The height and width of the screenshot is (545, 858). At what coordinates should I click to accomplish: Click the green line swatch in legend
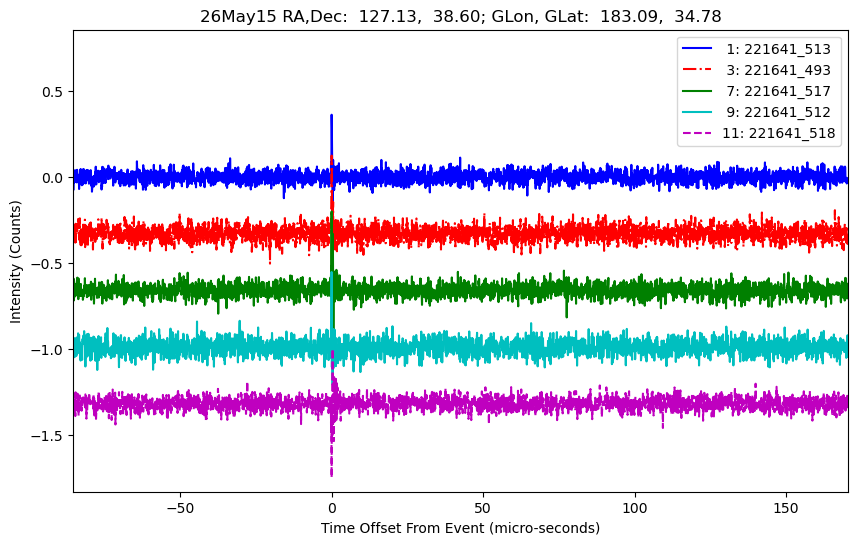click(x=697, y=91)
